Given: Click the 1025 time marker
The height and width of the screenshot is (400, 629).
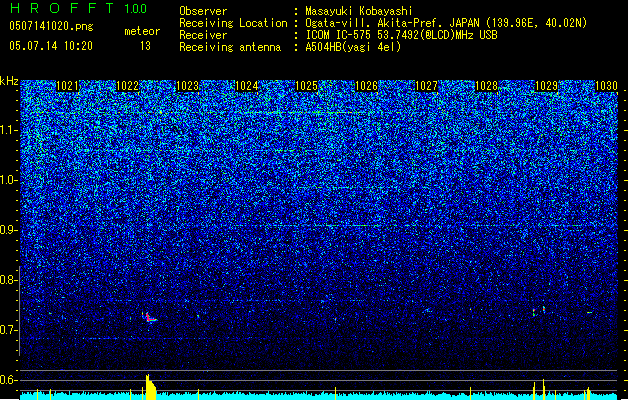Looking at the screenshot, I should click(x=306, y=86).
